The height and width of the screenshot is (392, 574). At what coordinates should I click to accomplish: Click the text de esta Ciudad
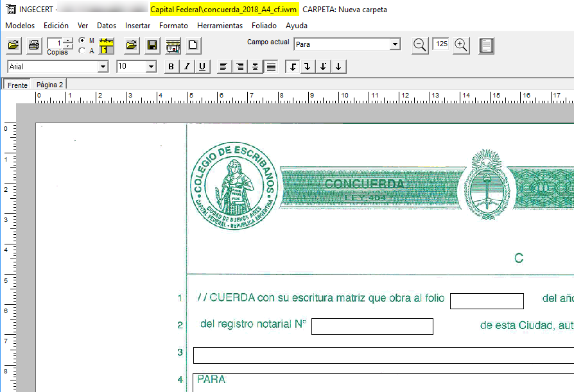[516, 325]
